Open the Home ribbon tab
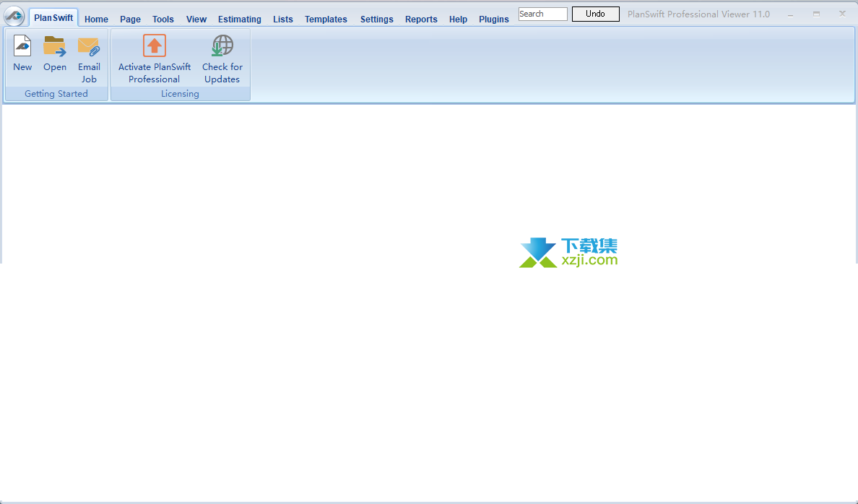Viewport: 858px width, 504px height. pyautogui.click(x=96, y=19)
